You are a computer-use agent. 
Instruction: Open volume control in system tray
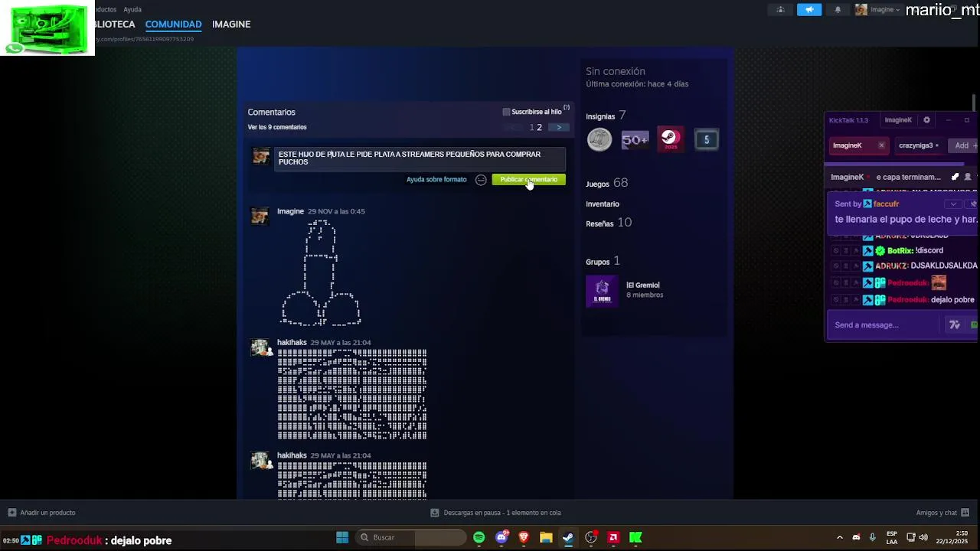click(x=923, y=537)
